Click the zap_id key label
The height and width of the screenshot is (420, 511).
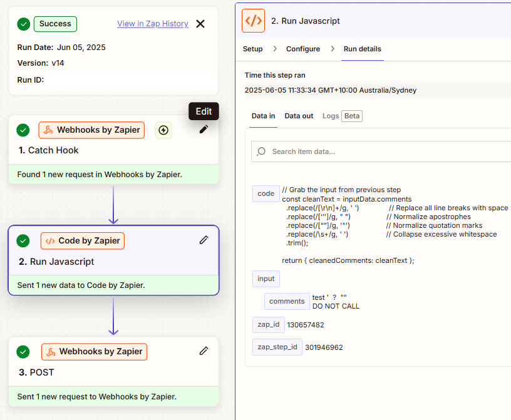[x=269, y=324]
